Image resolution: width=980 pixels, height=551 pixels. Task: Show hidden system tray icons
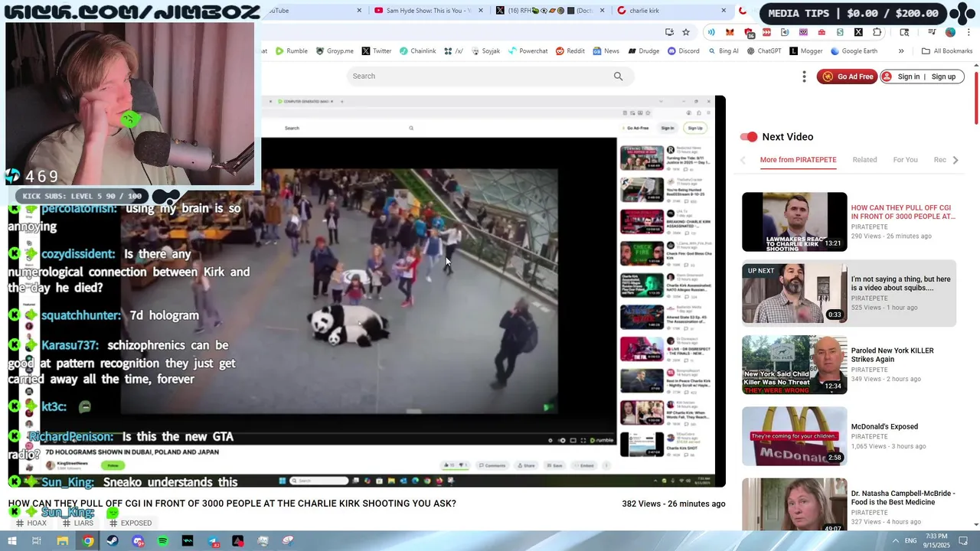[x=896, y=541]
